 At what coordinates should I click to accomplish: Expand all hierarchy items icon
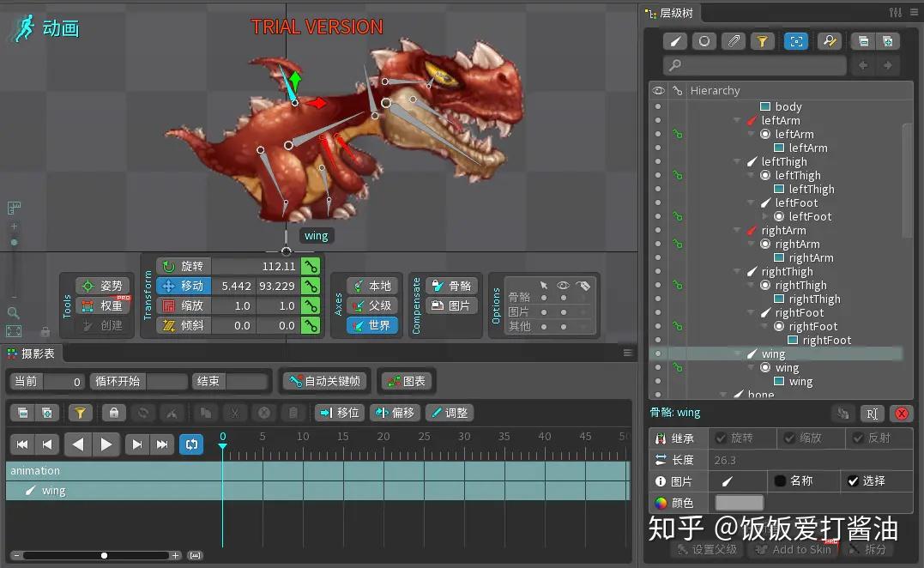[887, 41]
